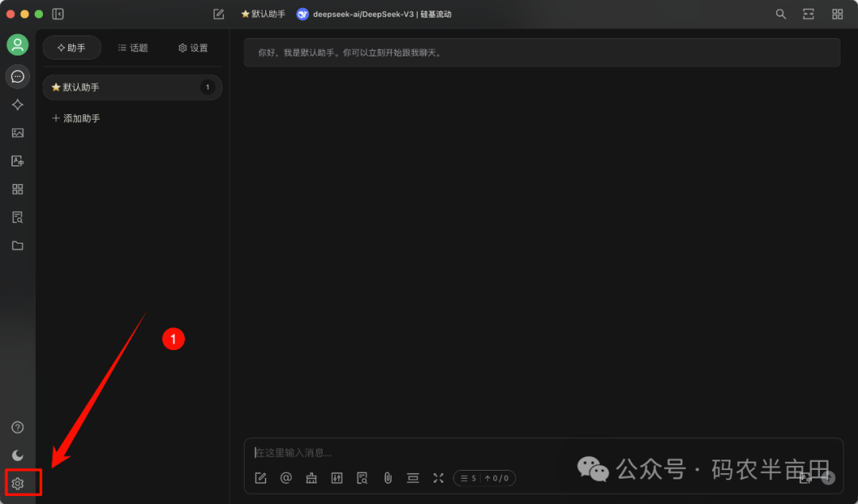The image size is (858, 504).
Task: Open the mini apps grid icon
Action: 17,189
